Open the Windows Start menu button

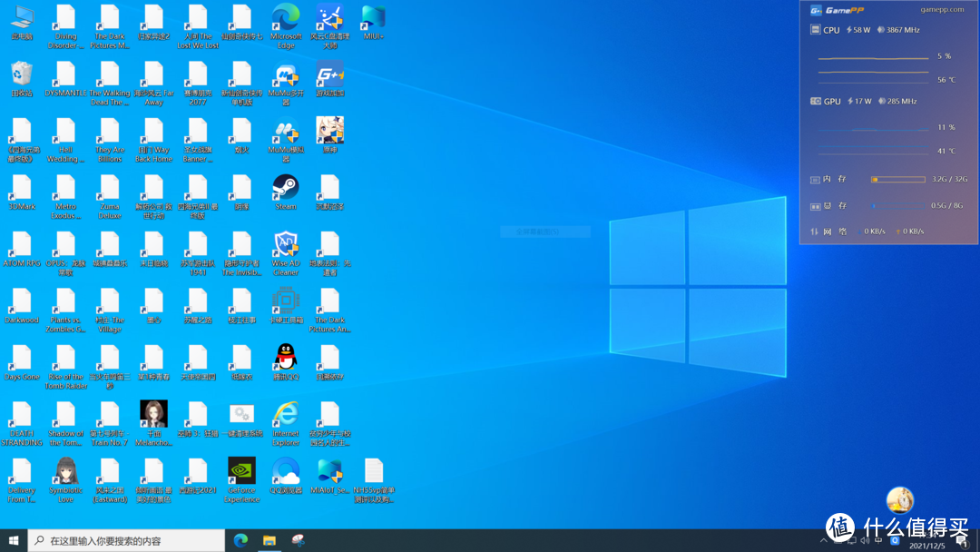14,540
